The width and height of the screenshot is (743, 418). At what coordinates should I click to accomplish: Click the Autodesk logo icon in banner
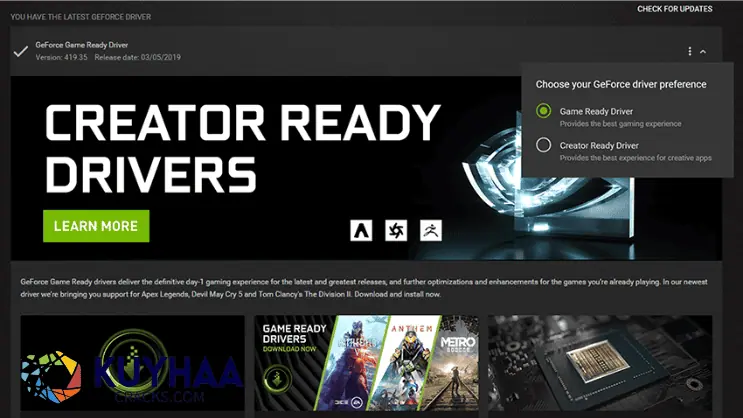click(361, 230)
